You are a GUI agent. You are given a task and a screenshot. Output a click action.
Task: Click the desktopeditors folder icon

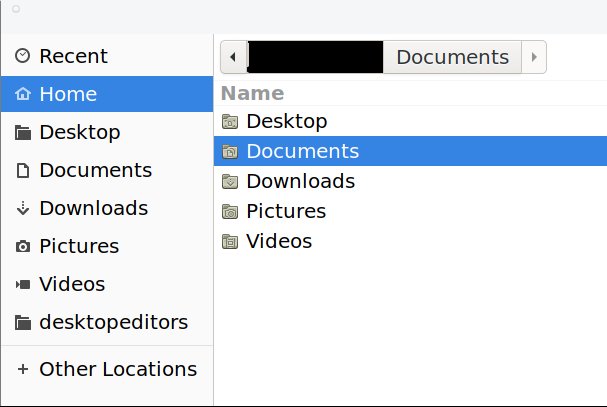coord(23,322)
